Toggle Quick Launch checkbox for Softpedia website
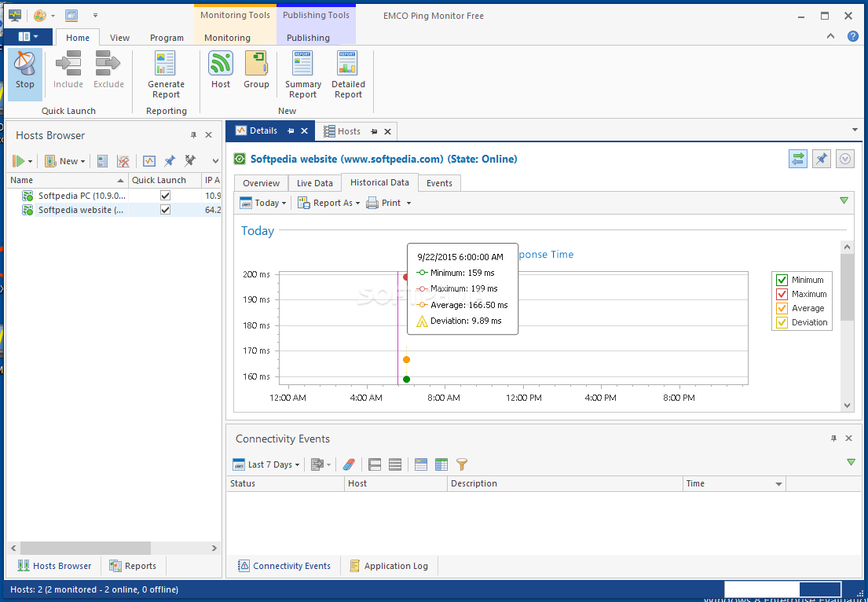Image resolution: width=868 pixels, height=602 pixels. coord(165,210)
